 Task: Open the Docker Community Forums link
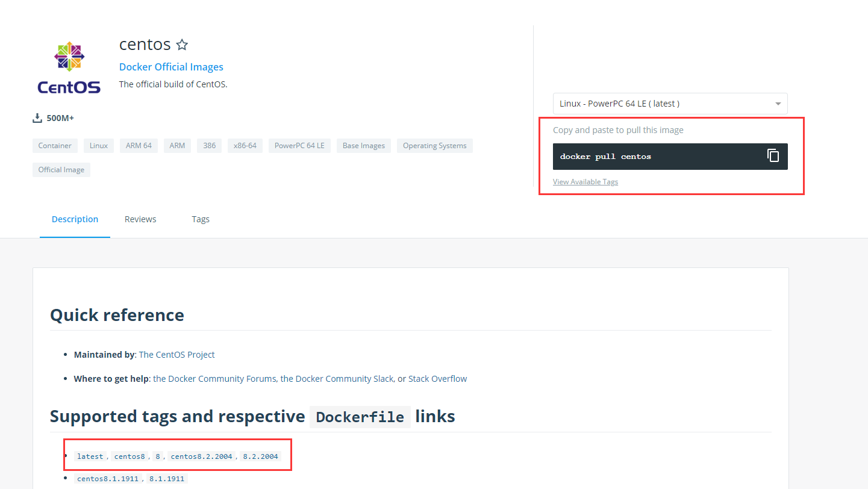coord(215,379)
